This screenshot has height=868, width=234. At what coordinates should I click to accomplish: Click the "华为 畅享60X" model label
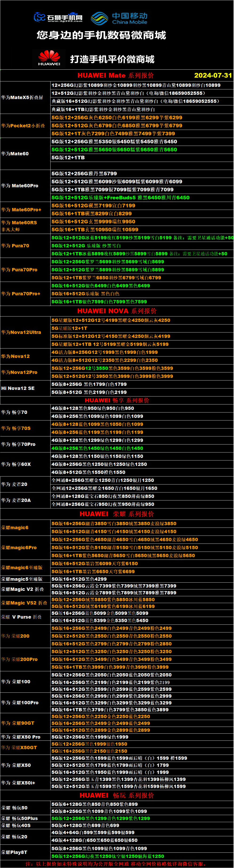point(16,464)
